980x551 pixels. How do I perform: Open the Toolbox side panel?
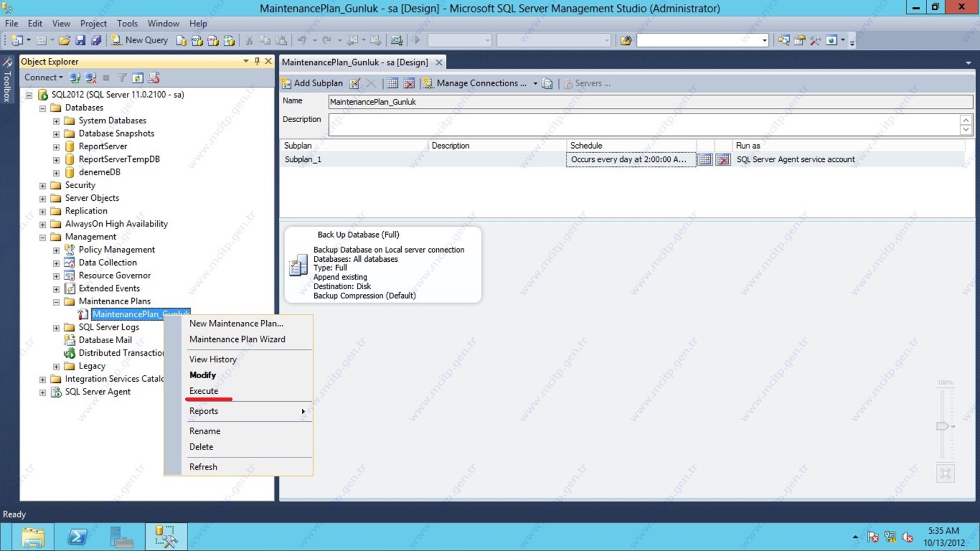pyautogui.click(x=7, y=80)
